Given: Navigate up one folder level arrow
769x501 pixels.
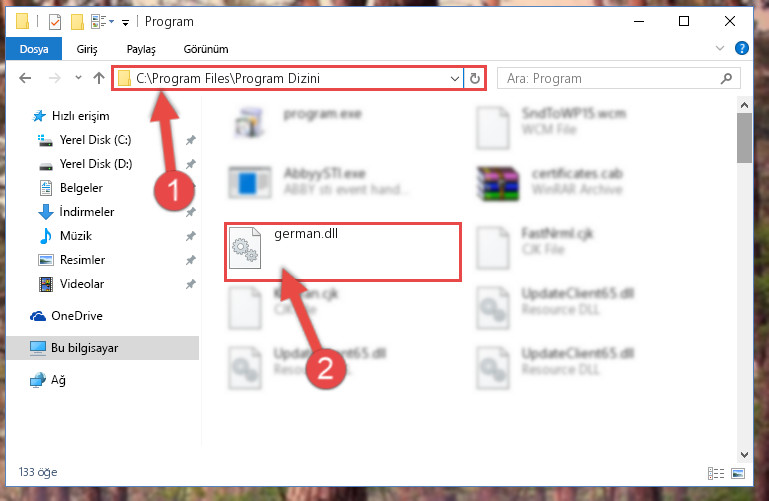Looking at the screenshot, I should (x=99, y=78).
